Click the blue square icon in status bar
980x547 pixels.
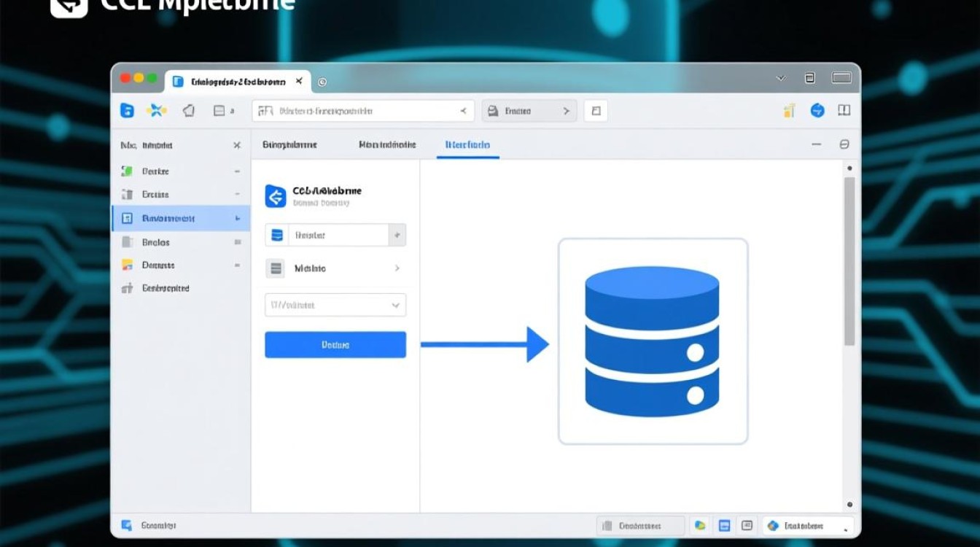click(724, 525)
